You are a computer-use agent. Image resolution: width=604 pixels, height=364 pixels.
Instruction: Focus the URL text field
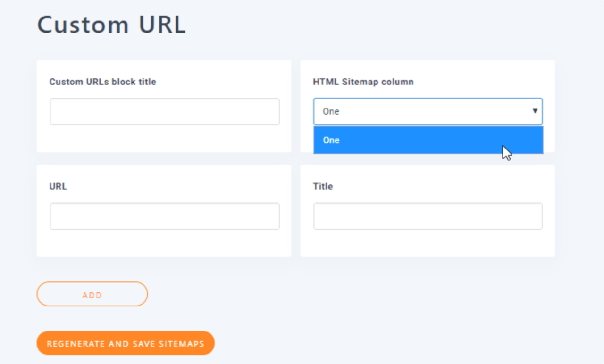(x=164, y=216)
